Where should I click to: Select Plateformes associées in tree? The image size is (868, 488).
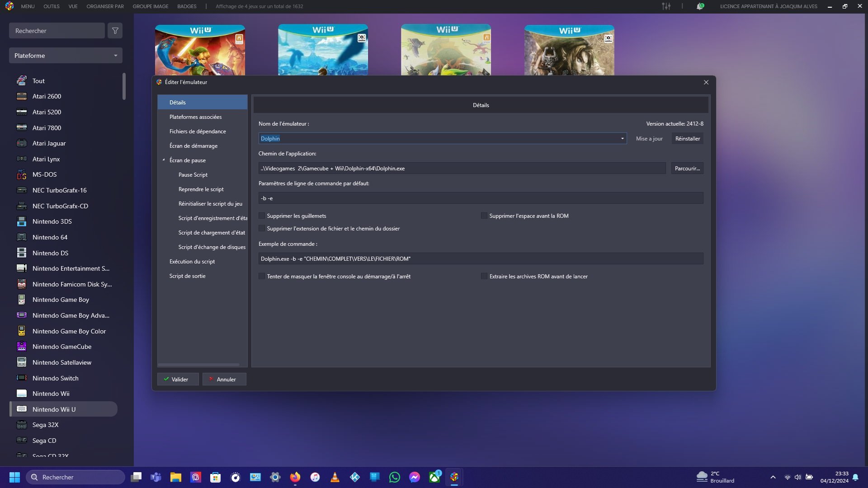tap(195, 117)
